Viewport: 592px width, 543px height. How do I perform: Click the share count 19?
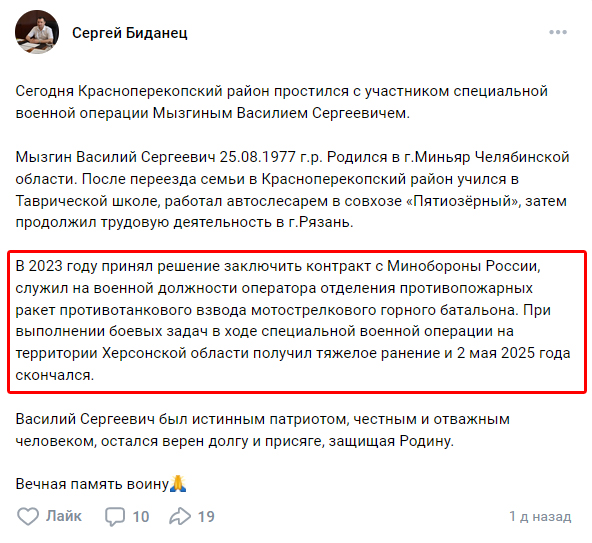[x=206, y=517]
